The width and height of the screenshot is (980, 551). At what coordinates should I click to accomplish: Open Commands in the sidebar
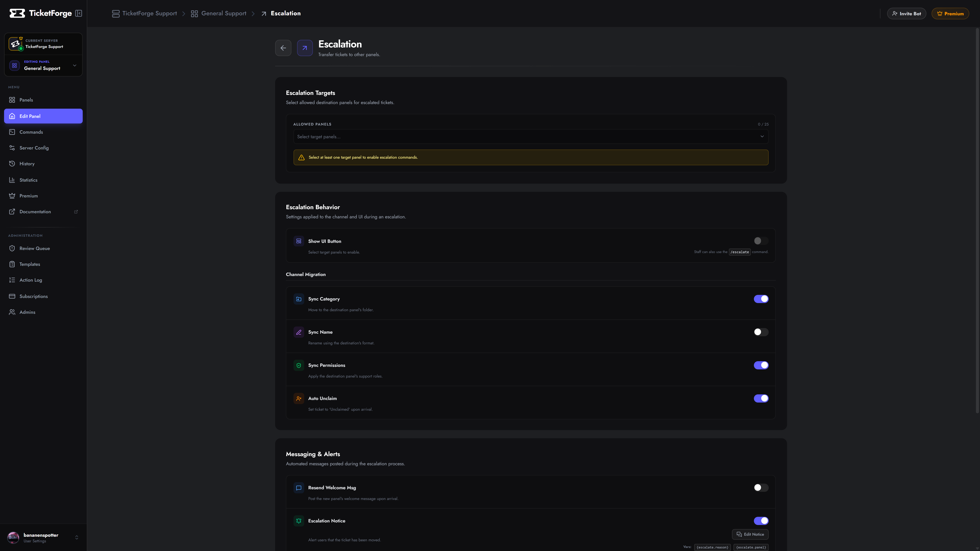coord(43,132)
